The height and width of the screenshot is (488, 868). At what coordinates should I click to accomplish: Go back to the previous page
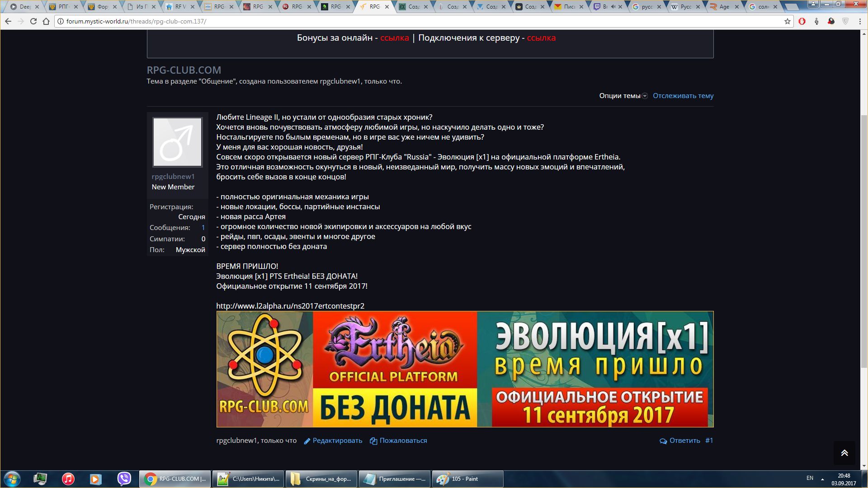click(8, 21)
